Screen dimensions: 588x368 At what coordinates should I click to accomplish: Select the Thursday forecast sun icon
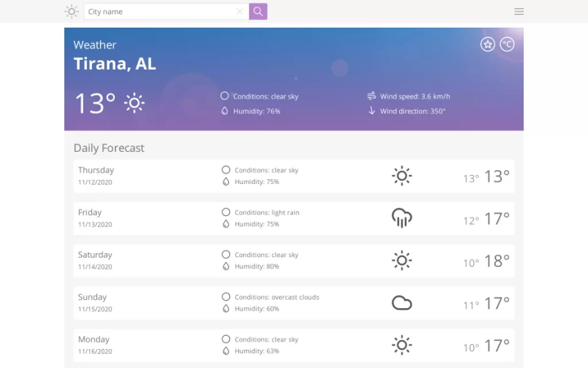[401, 176]
